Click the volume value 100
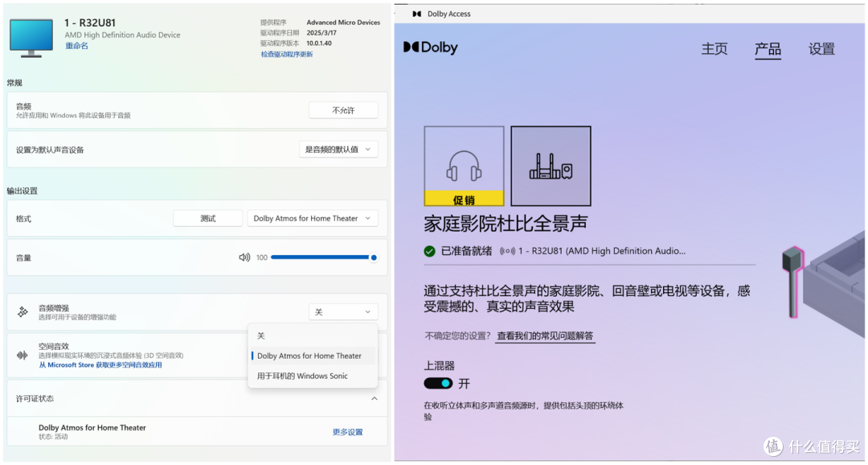868x465 pixels. [262, 257]
